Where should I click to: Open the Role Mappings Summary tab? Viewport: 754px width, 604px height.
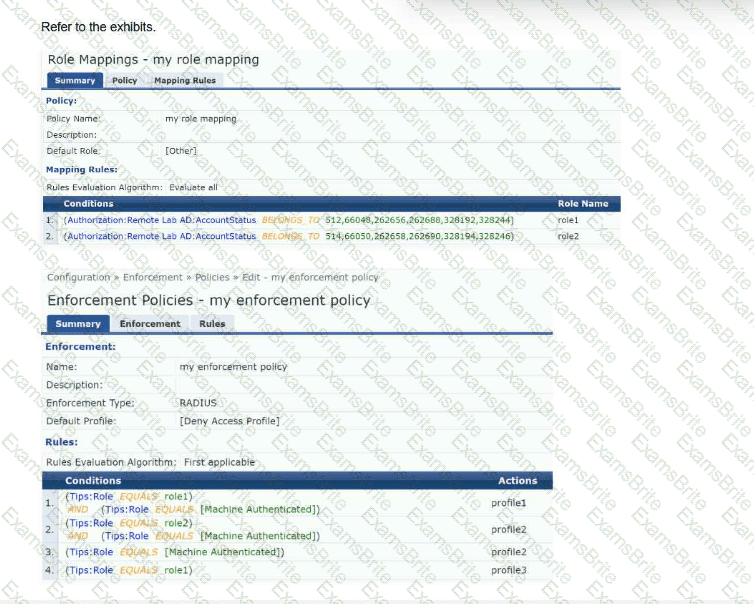75,80
